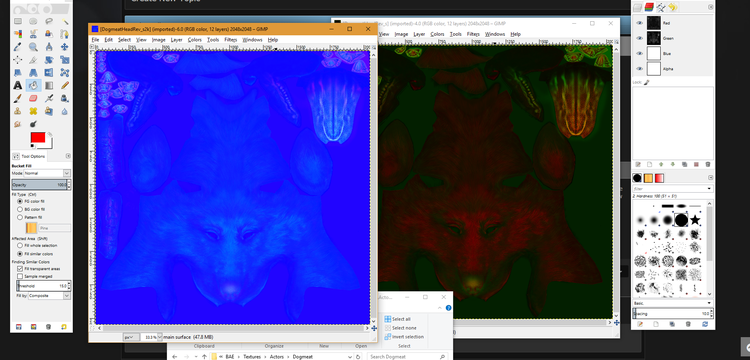
Task: Open Explorer address bar history dropdown
Action: [x=349, y=357]
